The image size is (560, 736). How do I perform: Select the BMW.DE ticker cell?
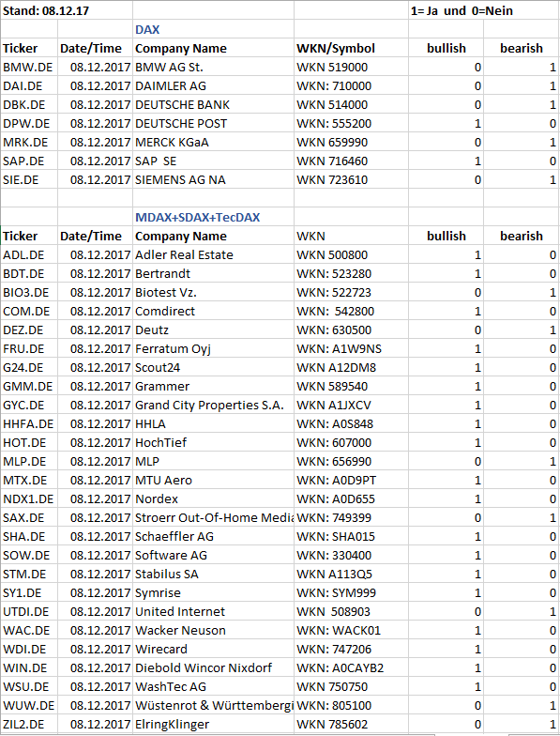click(x=29, y=68)
